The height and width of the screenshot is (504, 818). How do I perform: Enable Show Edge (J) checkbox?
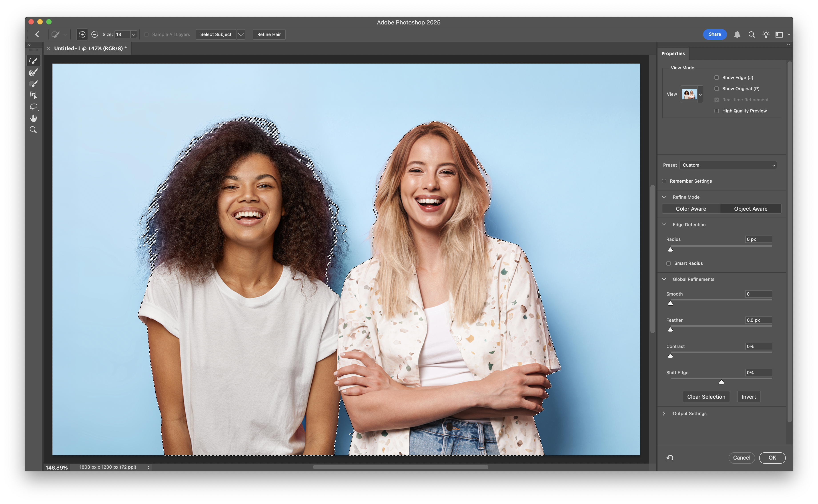(716, 77)
